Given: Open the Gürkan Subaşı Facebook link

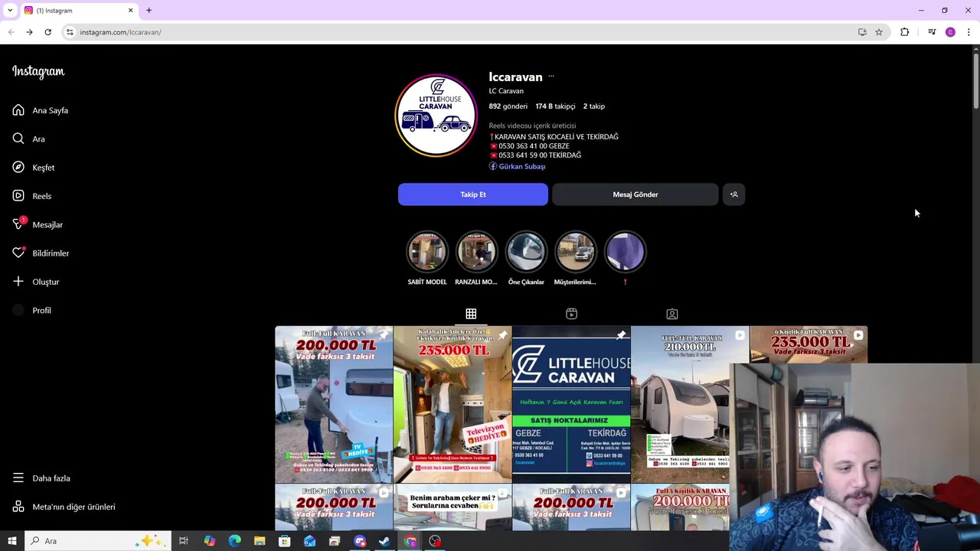Looking at the screenshot, I should click(522, 166).
